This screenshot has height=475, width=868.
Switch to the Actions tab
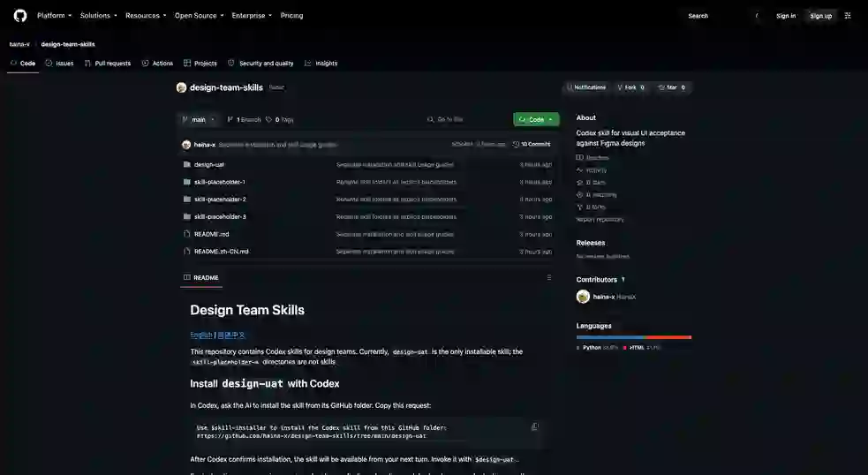point(157,63)
